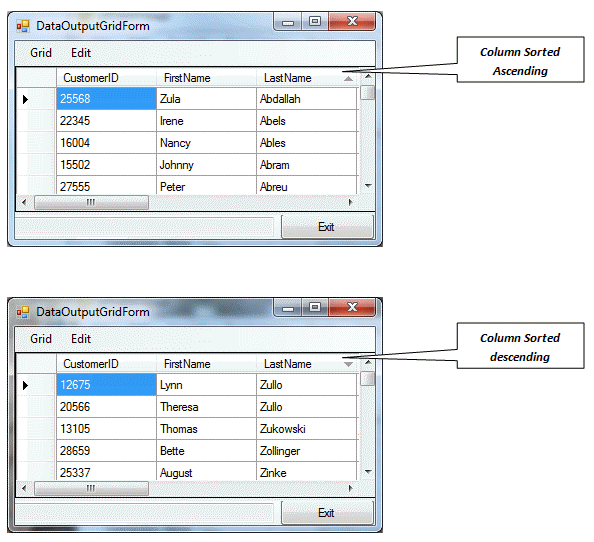Select cell 22345
Screen dimensions: 594x542
[x=106, y=121]
